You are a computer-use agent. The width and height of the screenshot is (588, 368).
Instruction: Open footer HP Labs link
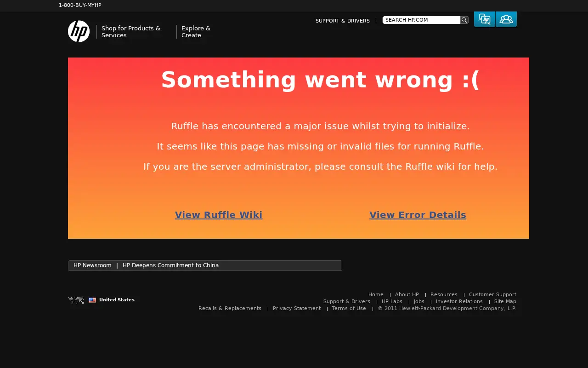[x=392, y=301]
